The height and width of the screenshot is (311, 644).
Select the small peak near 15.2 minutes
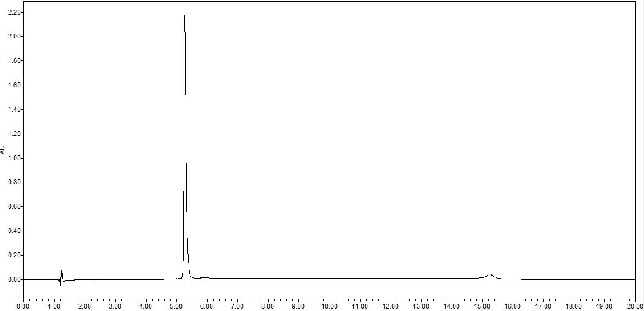(490, 275)
